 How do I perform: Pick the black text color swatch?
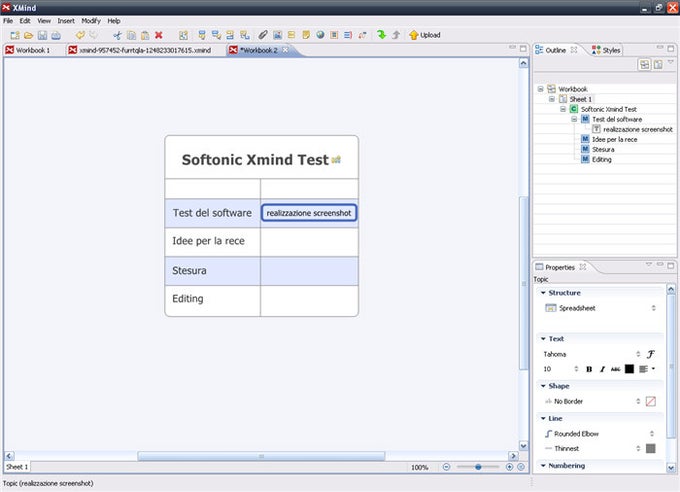[x=629, y=369]
